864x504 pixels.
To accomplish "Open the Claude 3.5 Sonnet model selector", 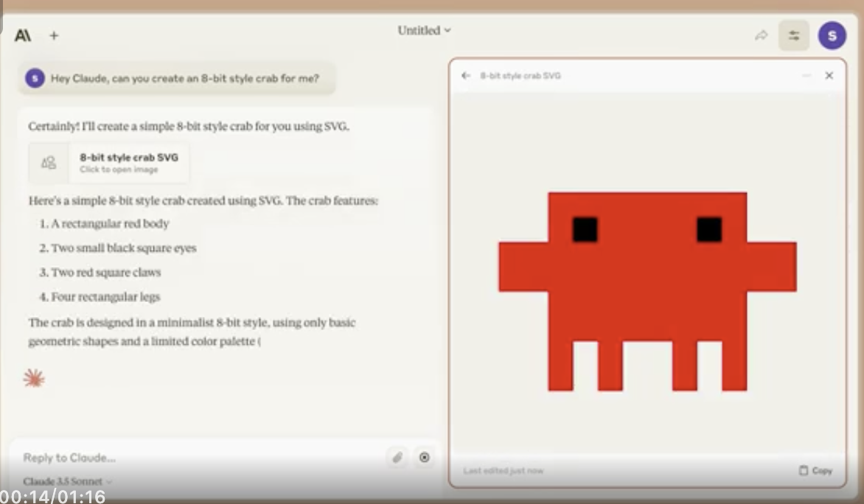I will point(67,481).
